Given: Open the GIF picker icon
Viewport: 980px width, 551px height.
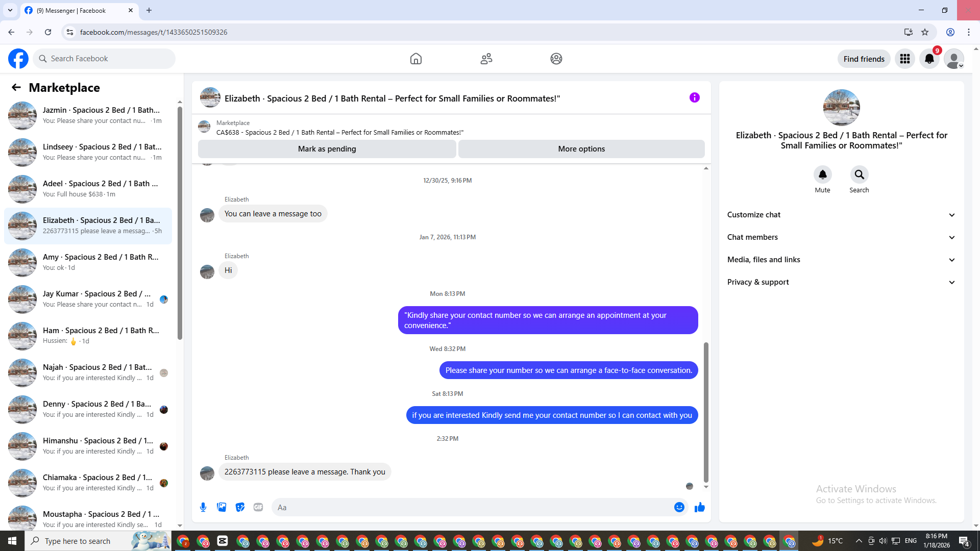Looking at the screenshot, I should (x=258, y=507).
